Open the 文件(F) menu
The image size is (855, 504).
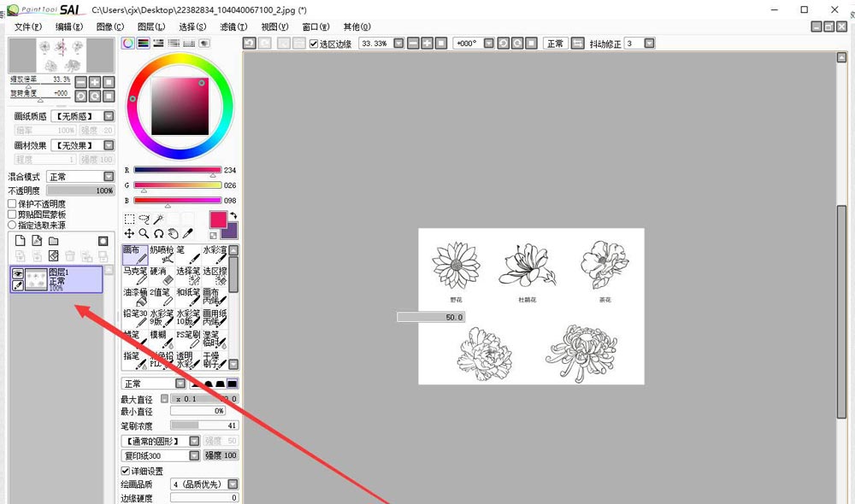[28, 26]
